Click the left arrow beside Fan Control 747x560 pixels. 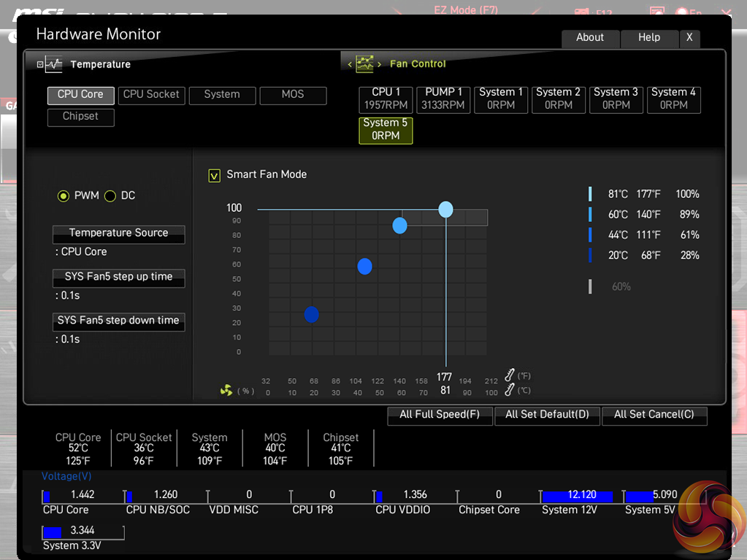(x=350, y=64)
